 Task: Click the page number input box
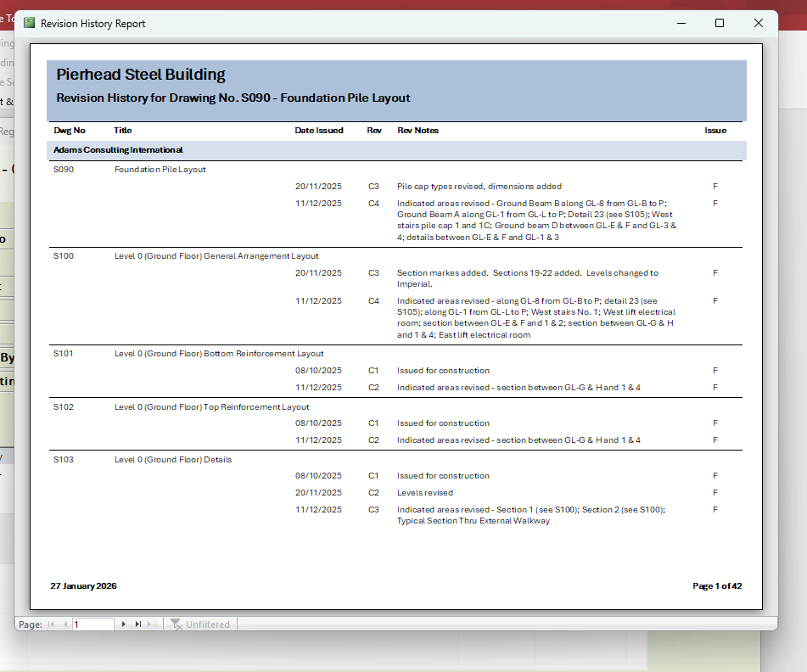tap(92, 624)
